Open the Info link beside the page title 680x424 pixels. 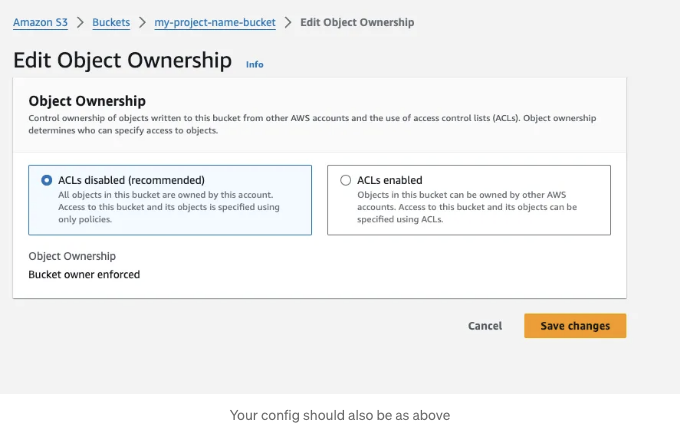coord(255,64)
